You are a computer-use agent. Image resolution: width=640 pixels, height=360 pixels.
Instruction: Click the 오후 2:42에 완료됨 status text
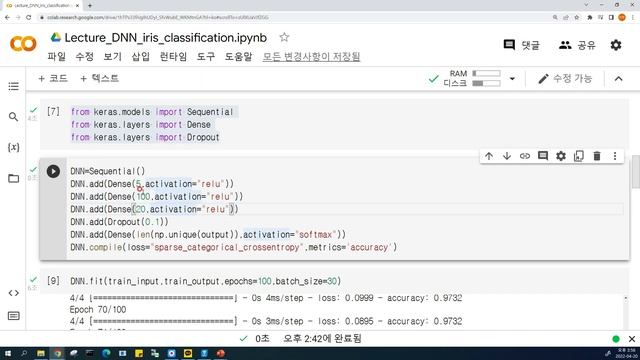pyautogui.click(x=322, y=338)
